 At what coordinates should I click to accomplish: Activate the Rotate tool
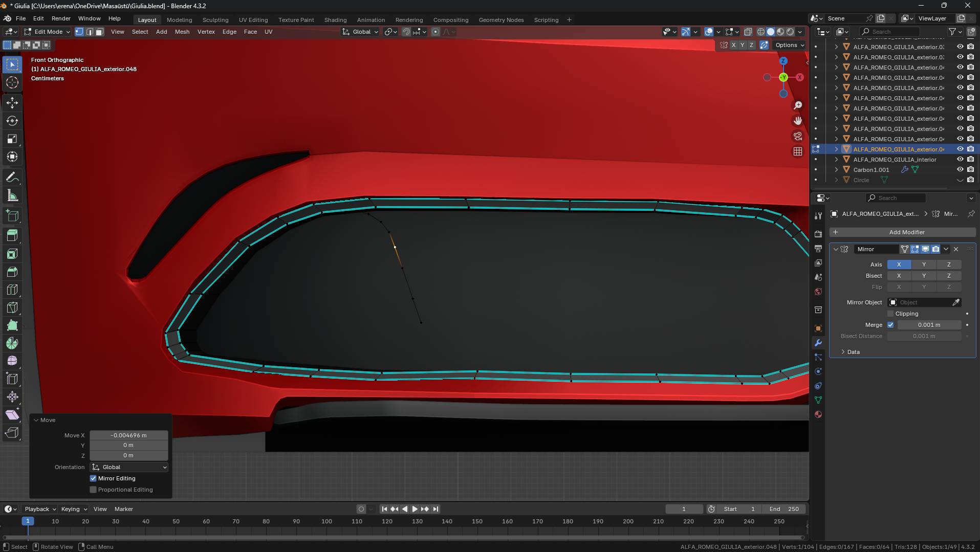click(x=12, y=121)
